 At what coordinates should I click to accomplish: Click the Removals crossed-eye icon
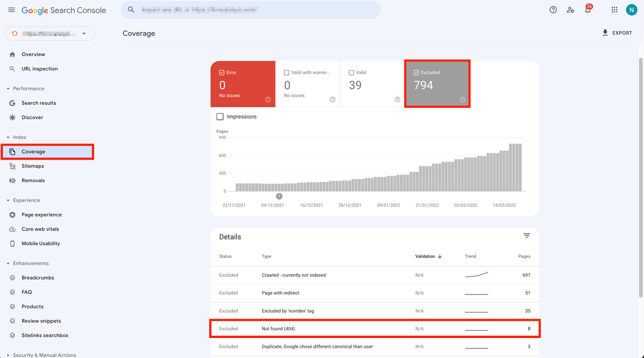click(12, 180)
